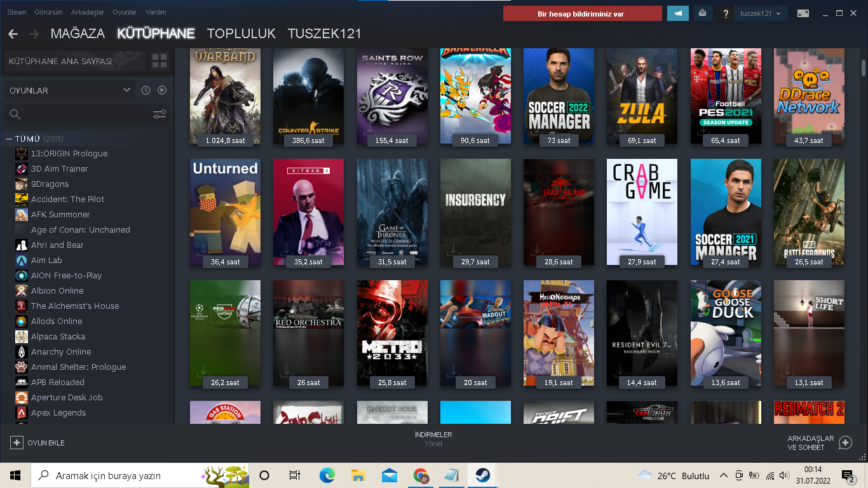Switch to the KÜTÜPHANE tab
868x488 pixels.
(156, 34)
